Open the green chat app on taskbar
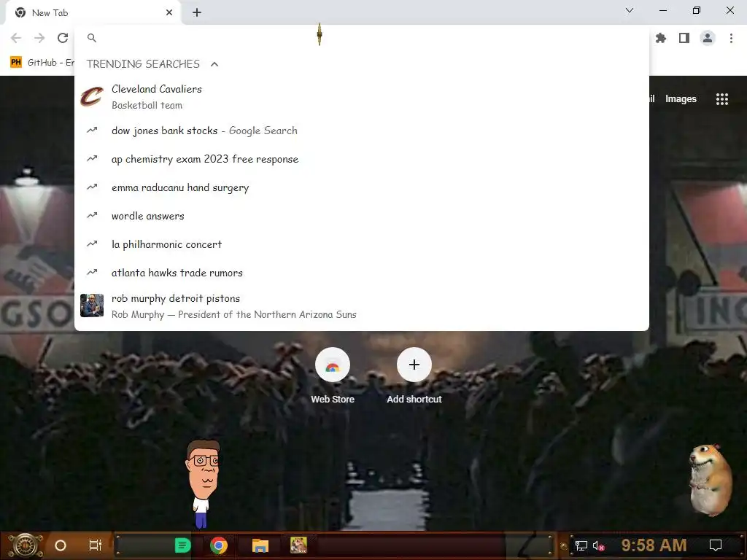This screenshot has width=747, height=560. point(183,545)
